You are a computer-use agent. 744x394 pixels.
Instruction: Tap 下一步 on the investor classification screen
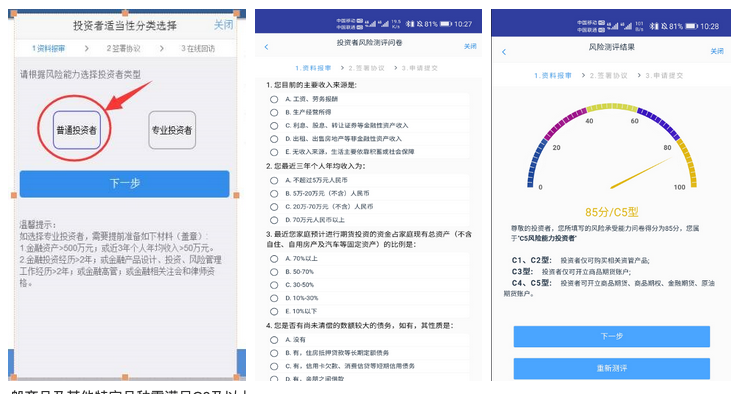[124, 184]
